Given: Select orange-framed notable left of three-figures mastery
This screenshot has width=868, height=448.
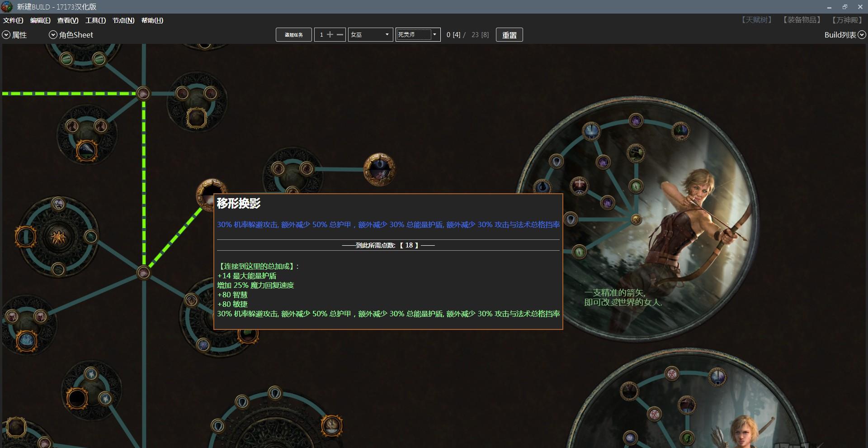Looking at the screenshot, I should point(25,236).
